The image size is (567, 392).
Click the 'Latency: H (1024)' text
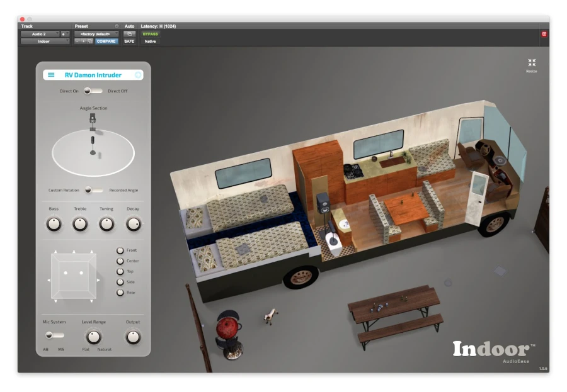(x=158, y=26)
